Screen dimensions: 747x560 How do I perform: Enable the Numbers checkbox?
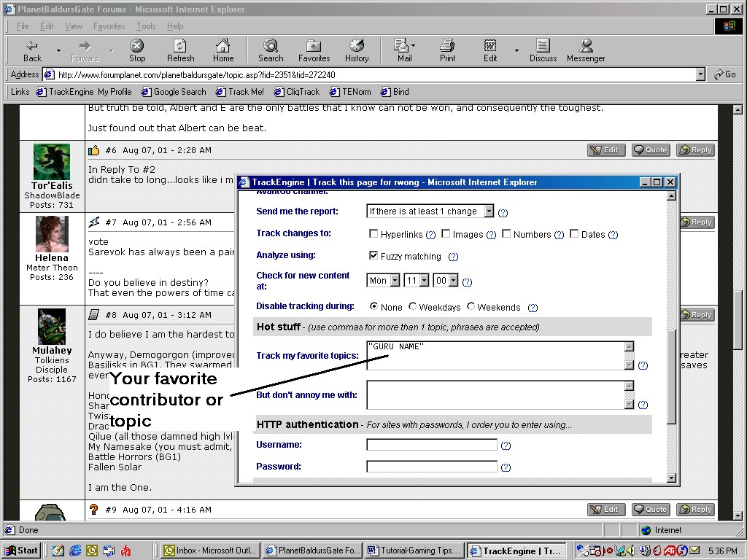pos(506,234)
